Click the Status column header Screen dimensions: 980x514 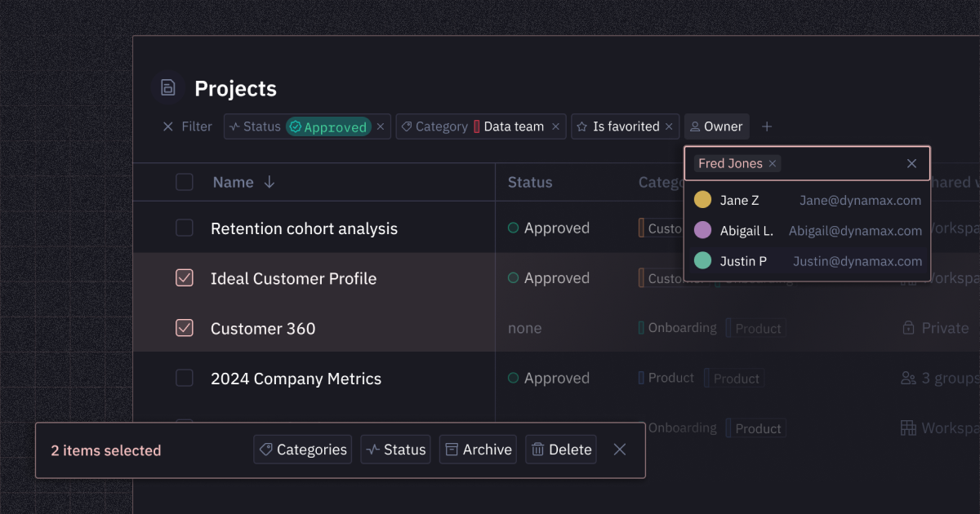(x=530, y=182)
